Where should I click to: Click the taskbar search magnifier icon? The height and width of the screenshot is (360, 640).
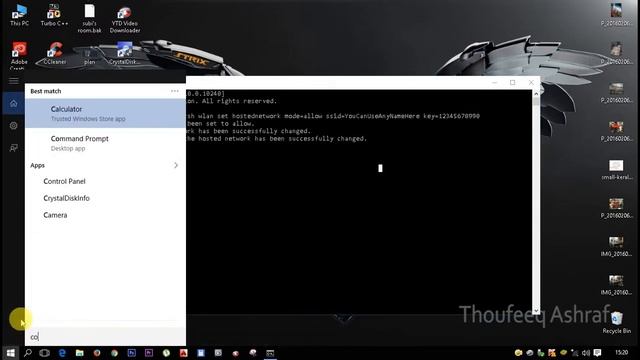tap(28, 353)
